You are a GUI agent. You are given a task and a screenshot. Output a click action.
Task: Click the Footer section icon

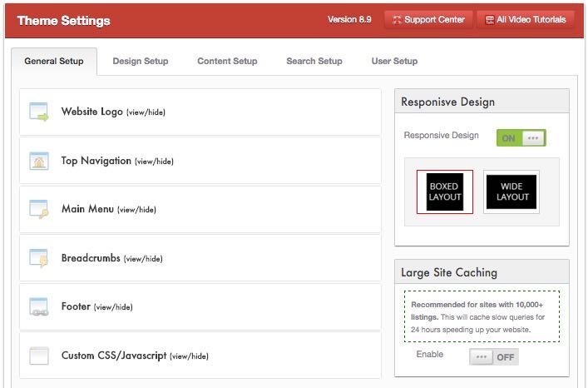tap(39, 307)
